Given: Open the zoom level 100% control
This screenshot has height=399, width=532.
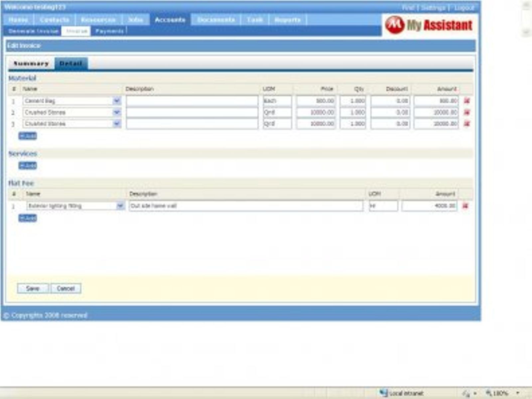Looking at the screenshot, I should click(x=502, y=393).
